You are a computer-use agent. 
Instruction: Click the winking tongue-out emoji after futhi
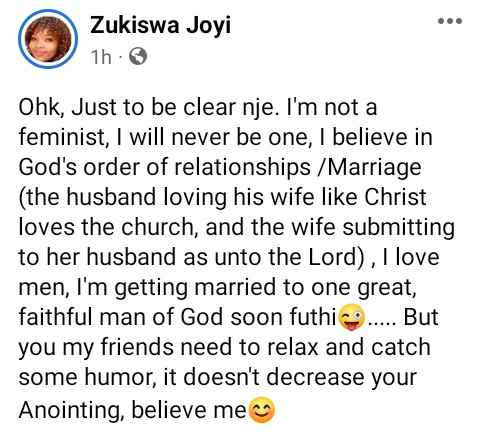click(351, 317)
